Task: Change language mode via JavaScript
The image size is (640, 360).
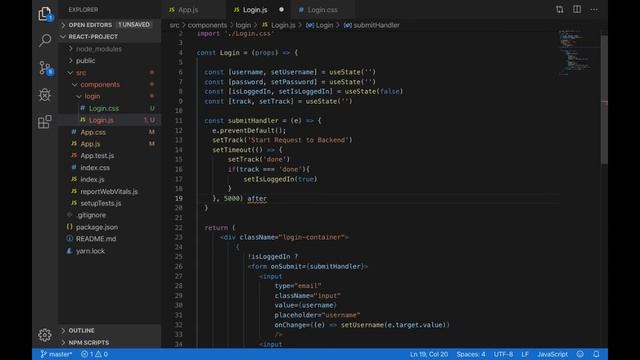Action: (x=552, y=354)
